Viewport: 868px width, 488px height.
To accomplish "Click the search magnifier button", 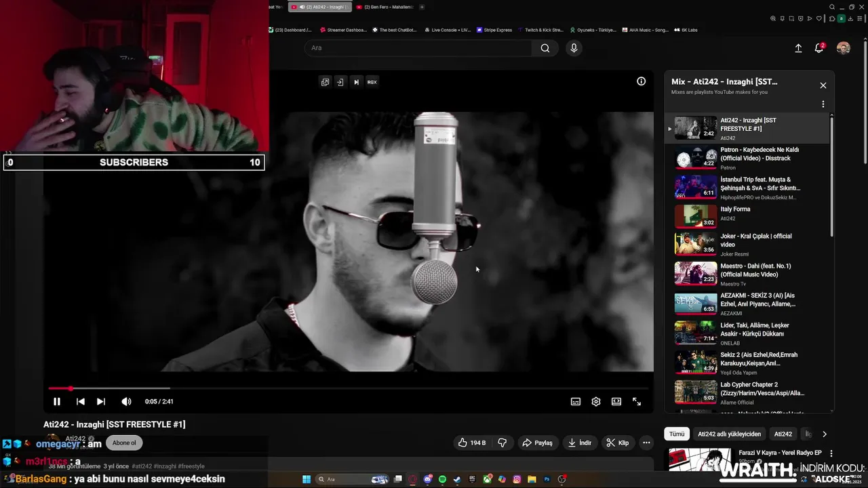I will (545, 48).
